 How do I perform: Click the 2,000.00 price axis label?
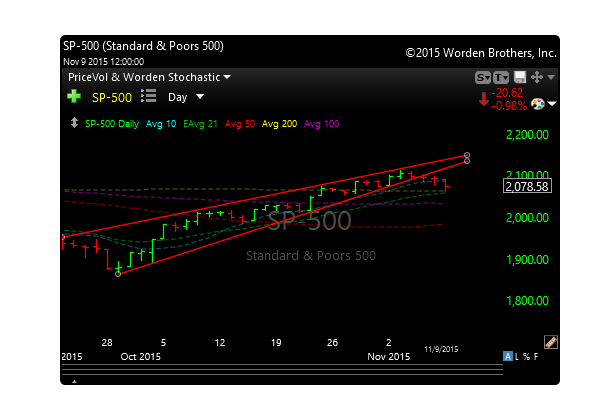[527, 218]
